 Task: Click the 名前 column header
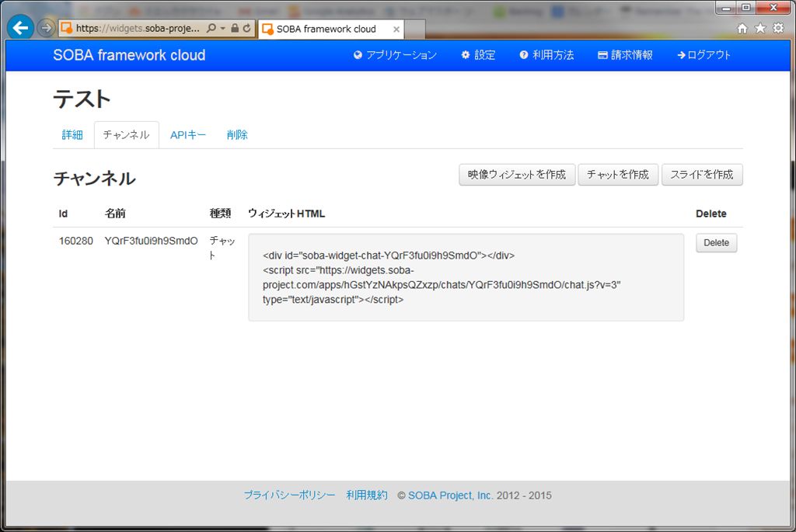point(115,214)
